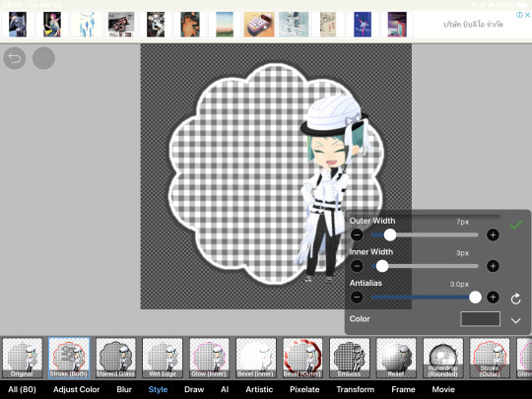Select the Style category tab
The height and width of the screenshot is (399, 532).
coord(158,389)
